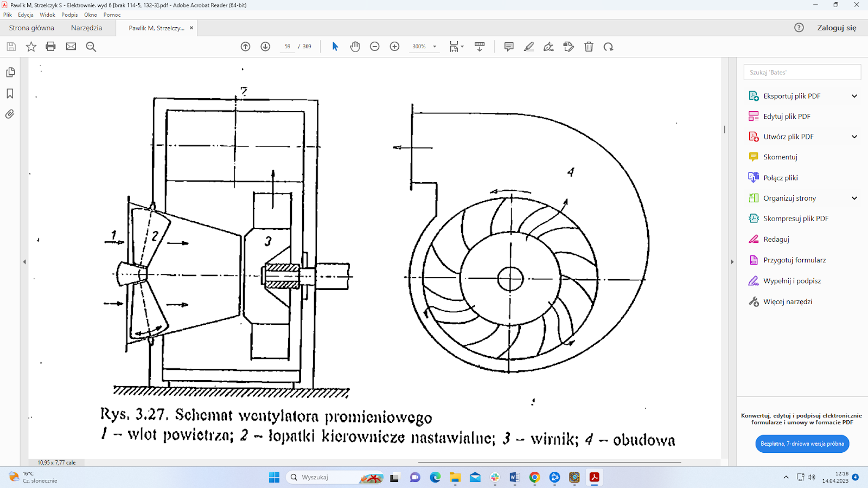Click the page number field
This screenshot has width=868, height=488.
pos(288,47)
